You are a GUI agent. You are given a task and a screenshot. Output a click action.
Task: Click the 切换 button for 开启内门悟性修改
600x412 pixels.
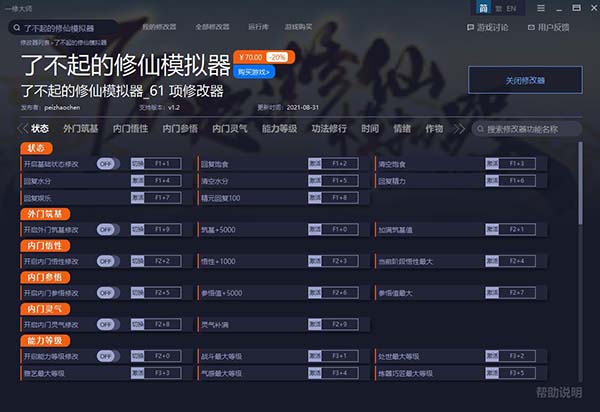pyautogui.click(x=138, y=261)
